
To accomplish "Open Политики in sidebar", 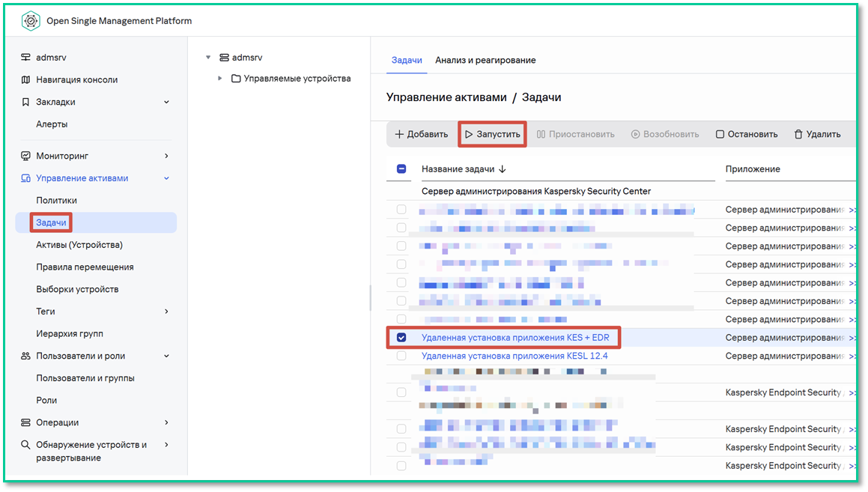I will pyautogui.click(x=56, y=201).
